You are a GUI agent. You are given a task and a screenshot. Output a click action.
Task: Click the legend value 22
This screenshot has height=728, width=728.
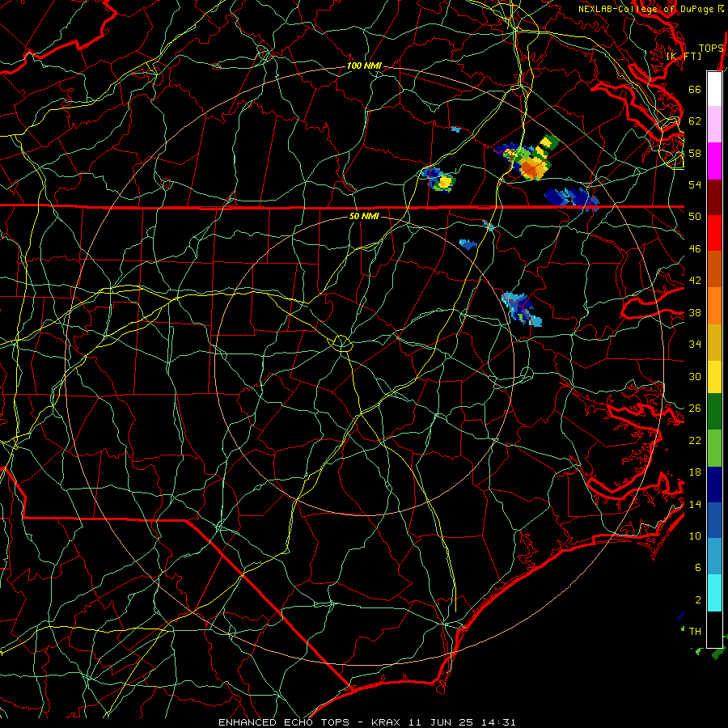(x=695, y=440)
